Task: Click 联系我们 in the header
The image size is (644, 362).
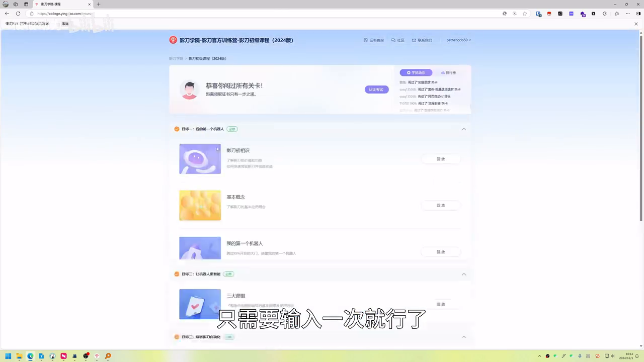Action: coord(422,40)
